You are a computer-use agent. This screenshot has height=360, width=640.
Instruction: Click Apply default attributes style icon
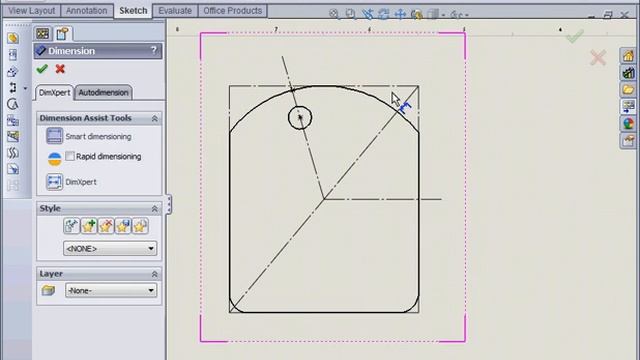71,226
